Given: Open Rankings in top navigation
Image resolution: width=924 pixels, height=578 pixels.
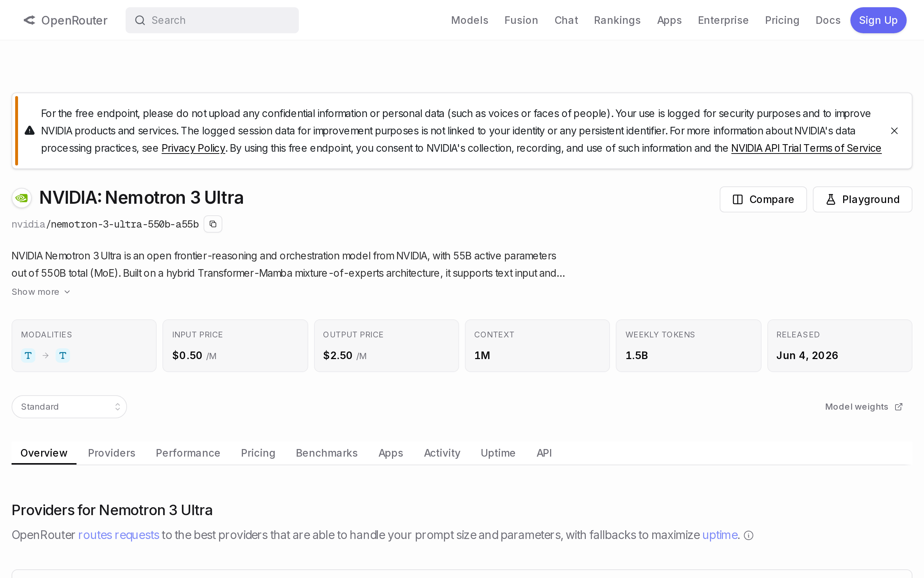Looking at the screenshot, I should (618, 20).
